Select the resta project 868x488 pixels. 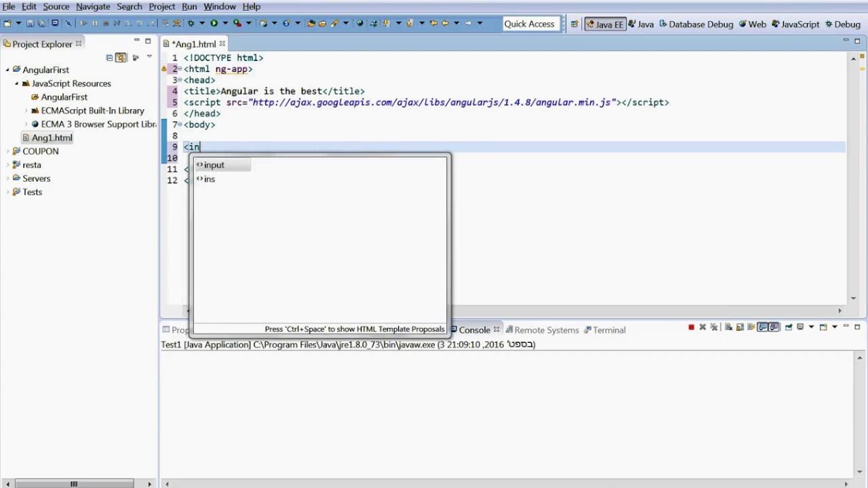(26, 165)
